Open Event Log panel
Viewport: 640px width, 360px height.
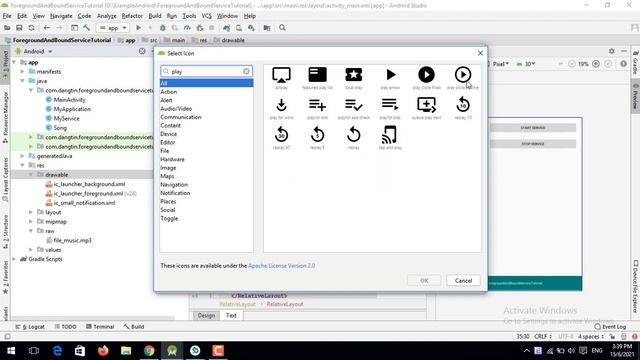pyautogui.click(x=611, y=327)
